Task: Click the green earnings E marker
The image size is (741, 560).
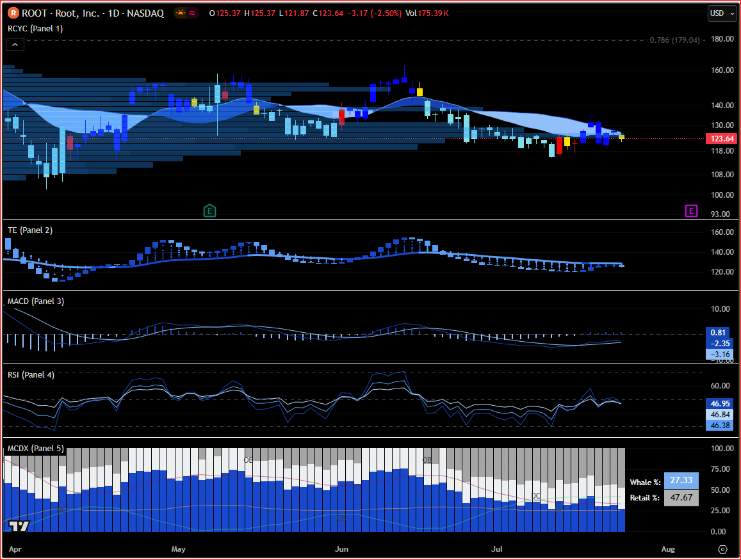Action: [209, 211]
